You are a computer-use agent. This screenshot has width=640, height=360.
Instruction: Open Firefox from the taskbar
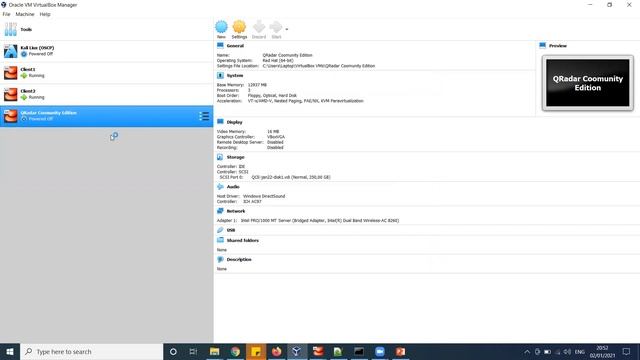[x=276, y=351]
